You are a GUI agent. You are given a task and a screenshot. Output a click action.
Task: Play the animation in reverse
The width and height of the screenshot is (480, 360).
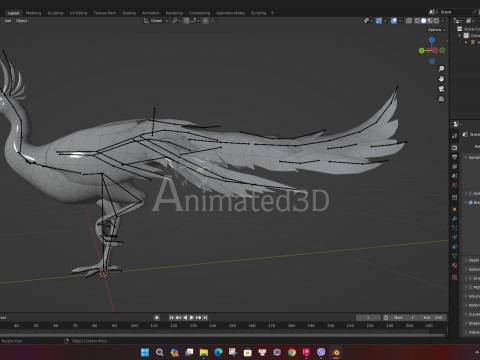(185, 318)
